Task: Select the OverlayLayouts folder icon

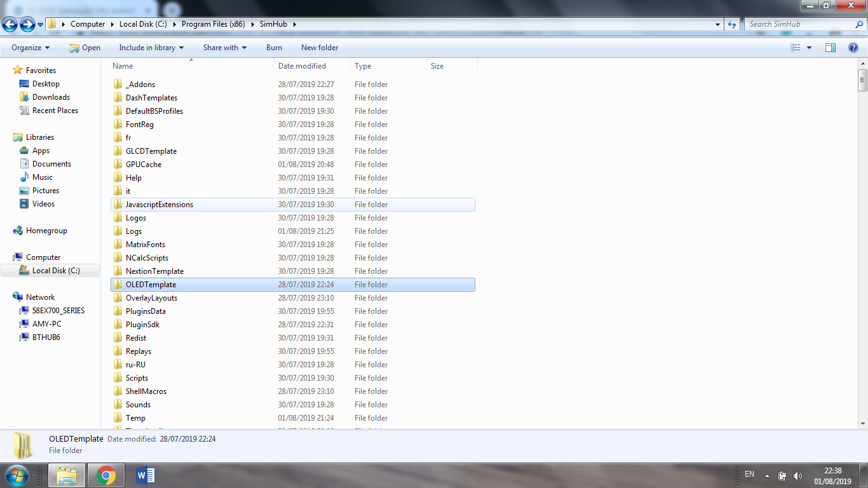Action: pos(118,298)
